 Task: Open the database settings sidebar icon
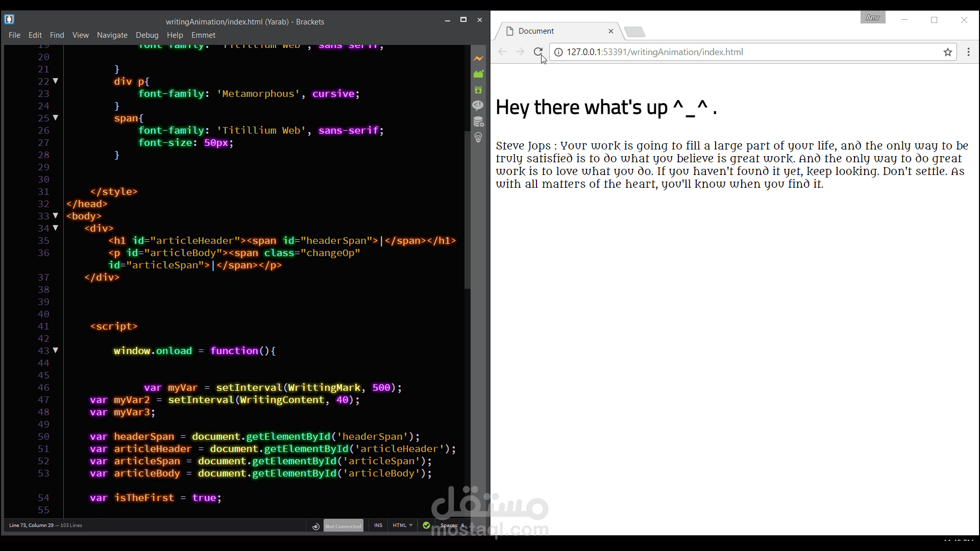(478, 121)
